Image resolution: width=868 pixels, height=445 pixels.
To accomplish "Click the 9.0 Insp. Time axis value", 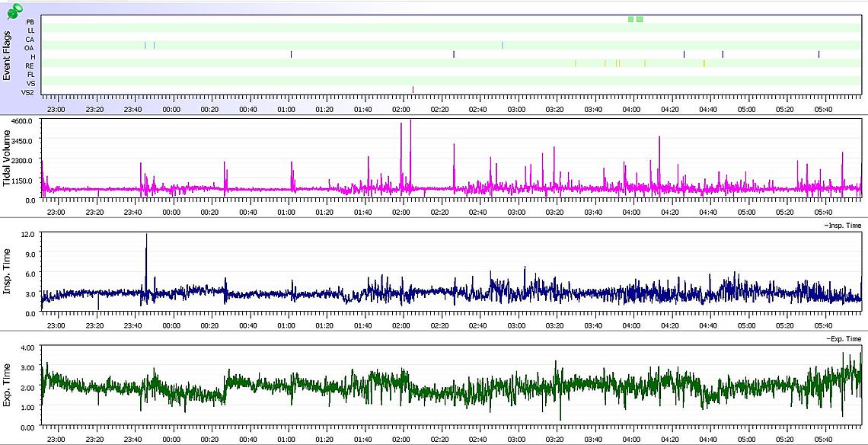I will [30, 254].
